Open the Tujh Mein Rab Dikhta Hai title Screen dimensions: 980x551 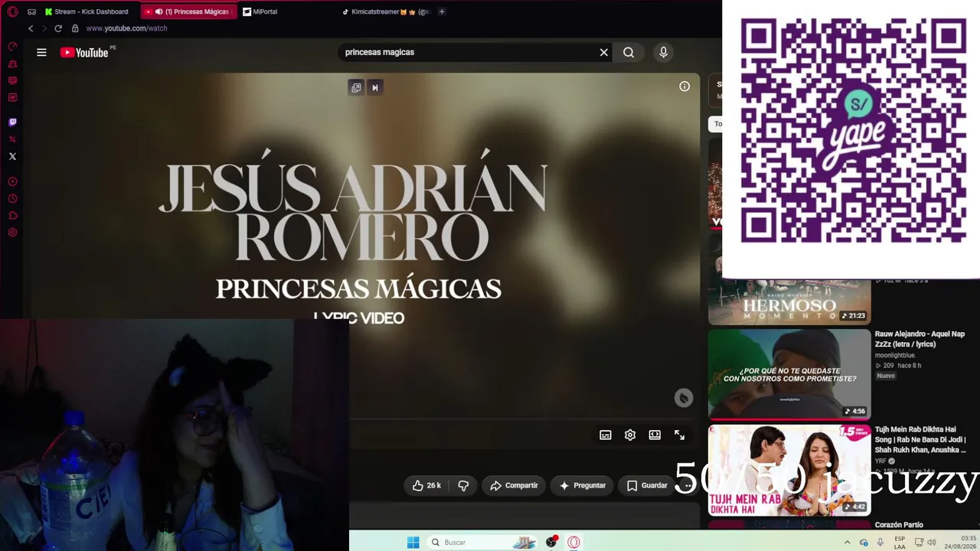(921, 440)
